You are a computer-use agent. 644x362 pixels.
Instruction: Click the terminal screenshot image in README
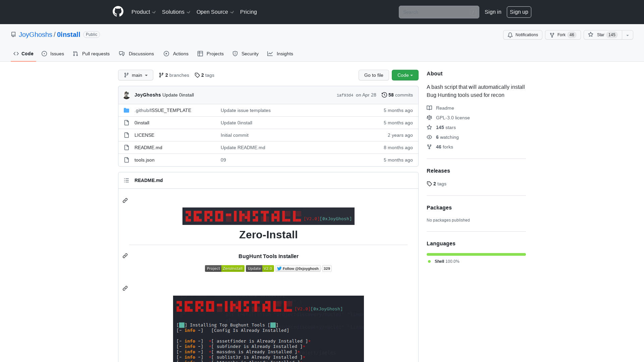tap(268, 329)
